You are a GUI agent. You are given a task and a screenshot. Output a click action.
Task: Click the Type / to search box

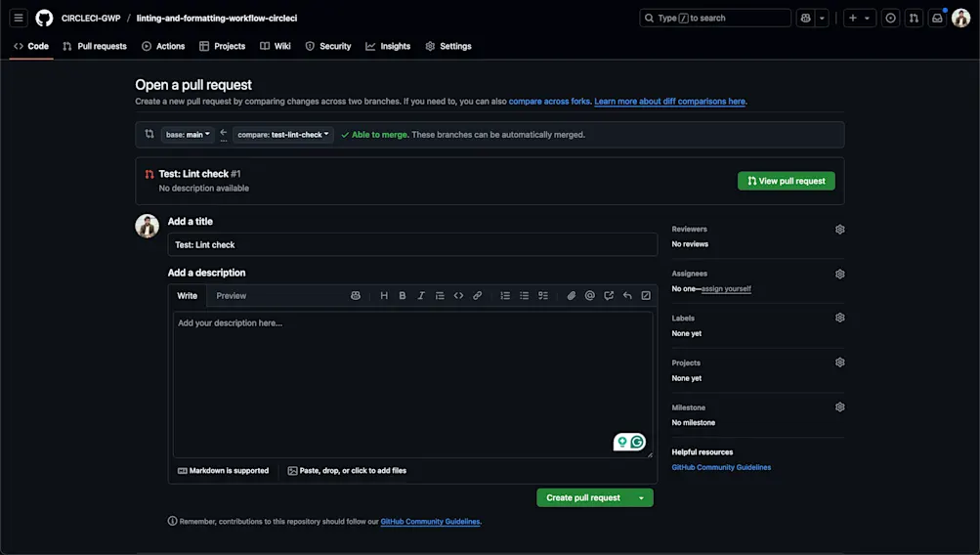coord(715,19)
